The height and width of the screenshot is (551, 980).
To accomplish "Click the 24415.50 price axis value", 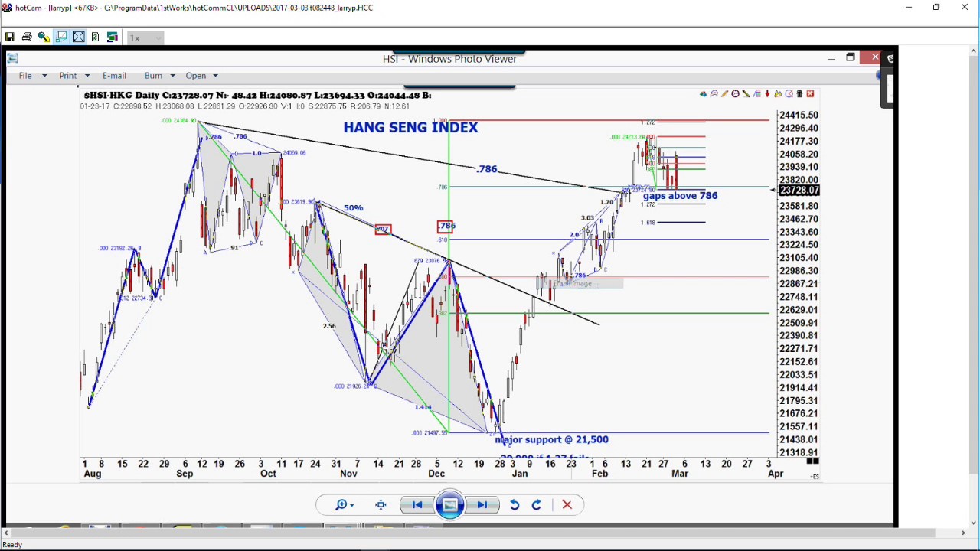I will pos(799,115).
